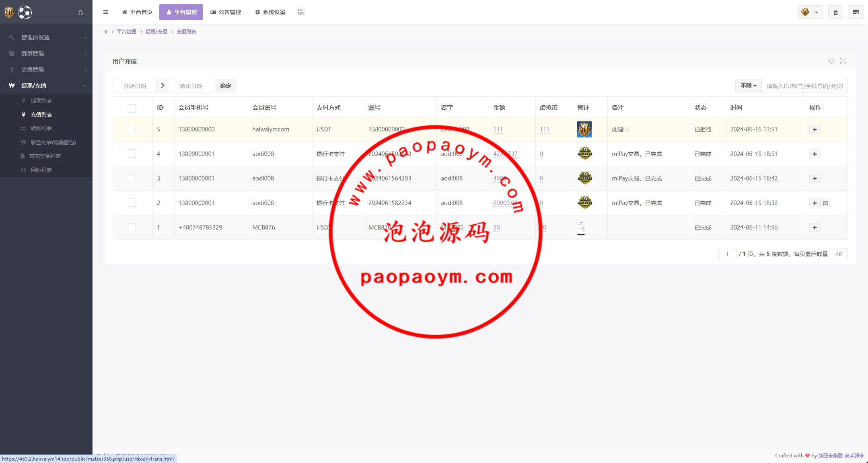Screen dimensions: 868x463
Task: Expand 会员管理 sidebar menu
Action: tap(46, 70)
